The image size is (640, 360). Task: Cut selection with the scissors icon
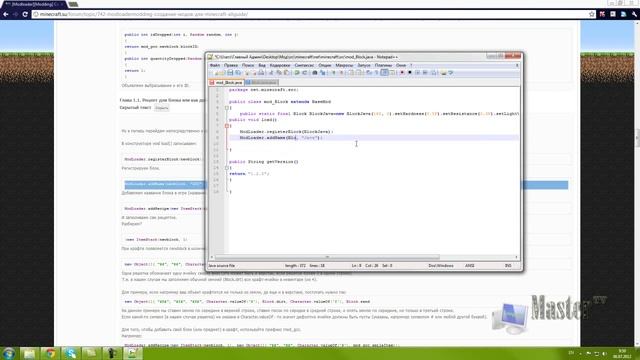pos(271,73)
